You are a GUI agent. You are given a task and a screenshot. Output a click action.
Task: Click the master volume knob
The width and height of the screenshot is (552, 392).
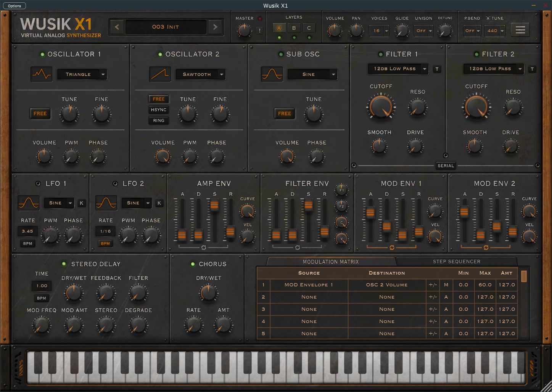[244, 31]
